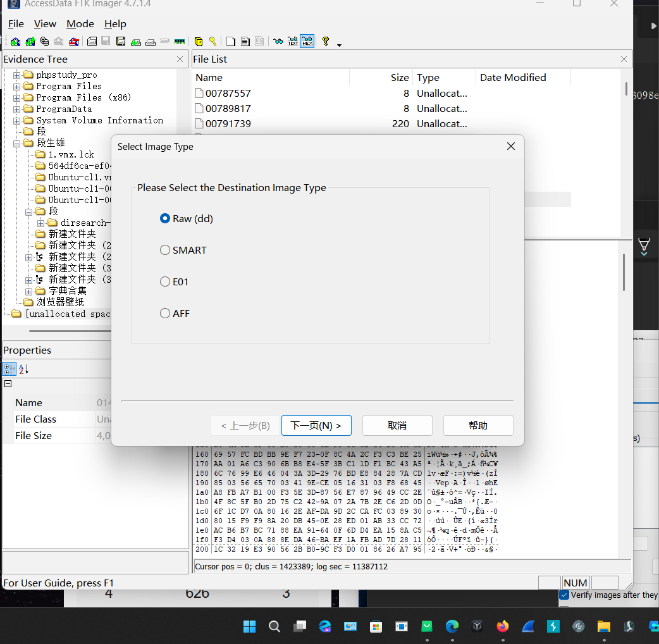
Task: Expand the ProgramData folder node
Action: tap(16, 109)
